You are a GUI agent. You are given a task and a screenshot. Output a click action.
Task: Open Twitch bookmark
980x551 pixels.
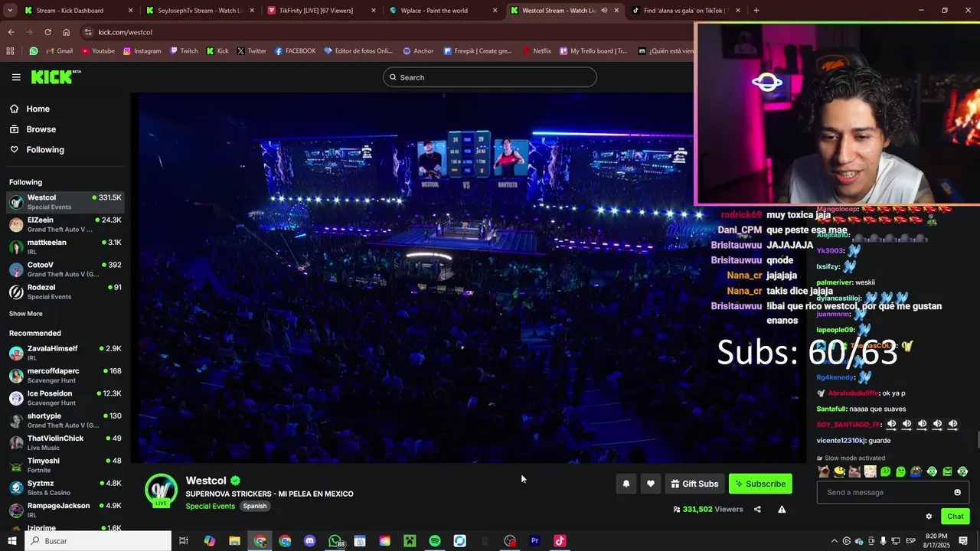[183, 51]
